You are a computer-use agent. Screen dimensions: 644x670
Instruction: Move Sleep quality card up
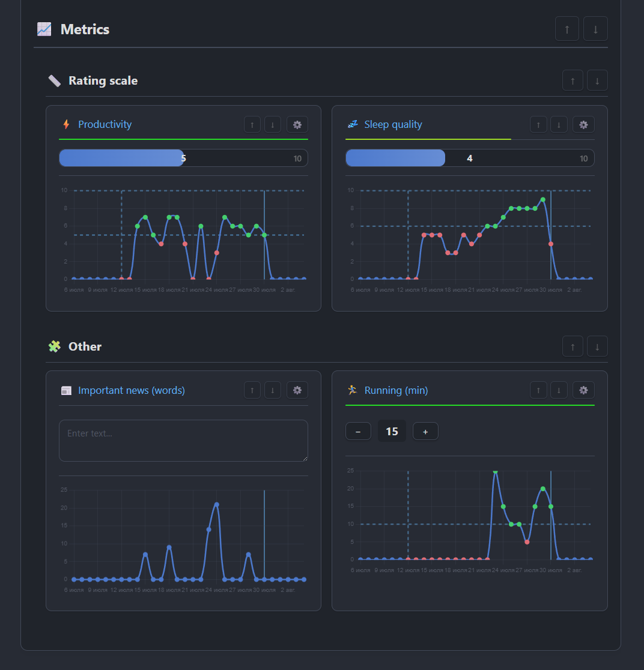point(538,125)
